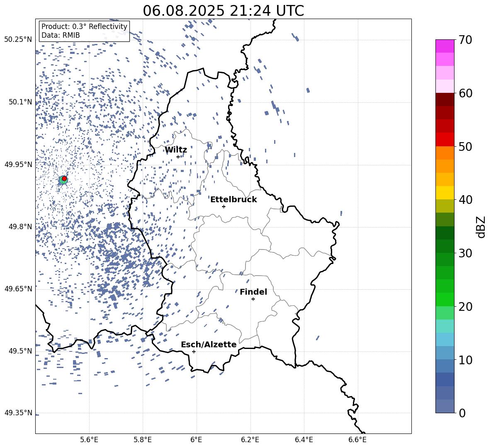Screen dimensions: 491x448
Task: Click the 6°E longitude label
Action: (196, 440)
